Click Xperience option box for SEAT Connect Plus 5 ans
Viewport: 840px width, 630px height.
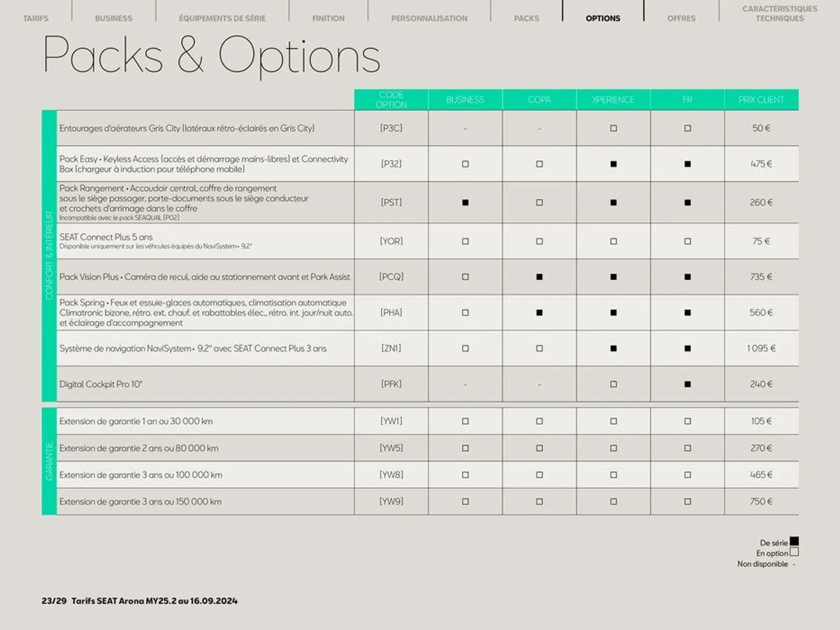pos(613,241)
